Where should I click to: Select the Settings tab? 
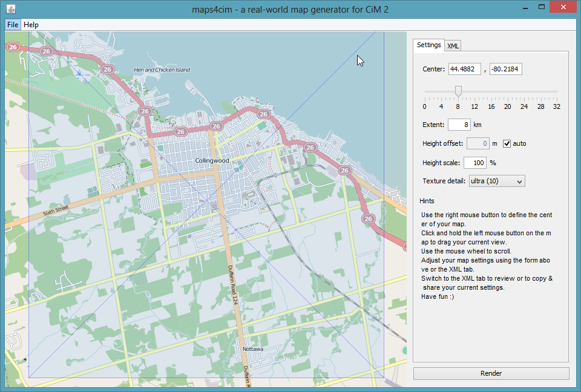428,45
